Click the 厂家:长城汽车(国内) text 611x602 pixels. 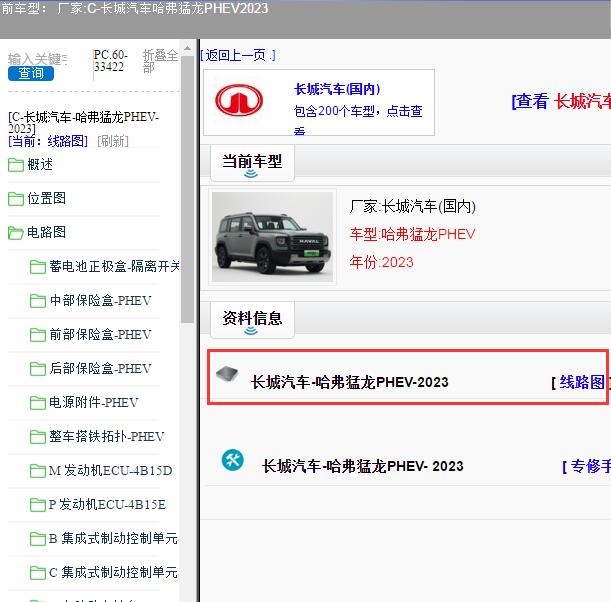(x=412, y=206)
